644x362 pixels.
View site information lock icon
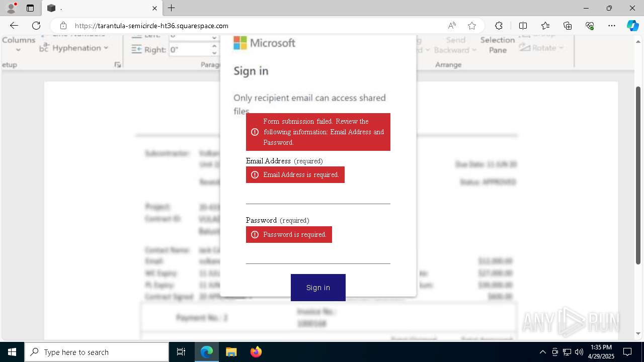click(x=63, y=26)
